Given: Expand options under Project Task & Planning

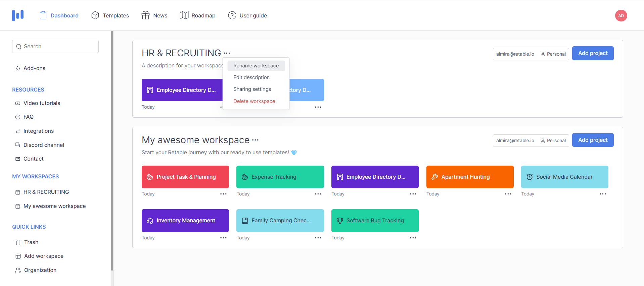Looking at the screenshot, I should [223, 194].
